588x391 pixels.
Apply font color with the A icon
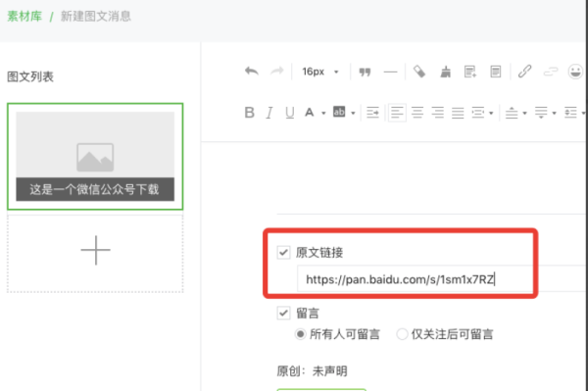(310, 112)
